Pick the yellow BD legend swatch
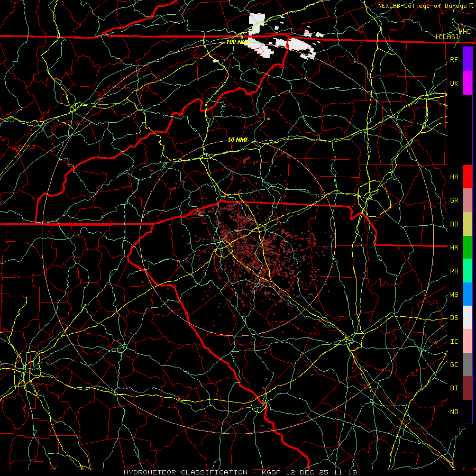The image size is (476, 476). [x=467, y=224]
